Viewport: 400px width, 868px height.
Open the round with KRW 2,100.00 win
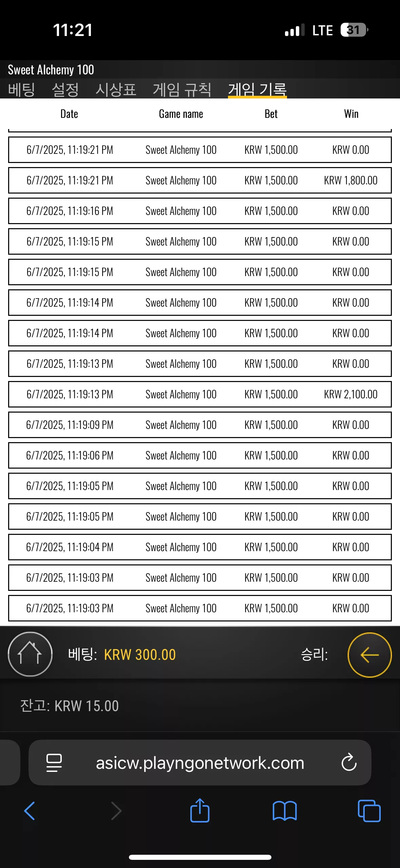200,394
